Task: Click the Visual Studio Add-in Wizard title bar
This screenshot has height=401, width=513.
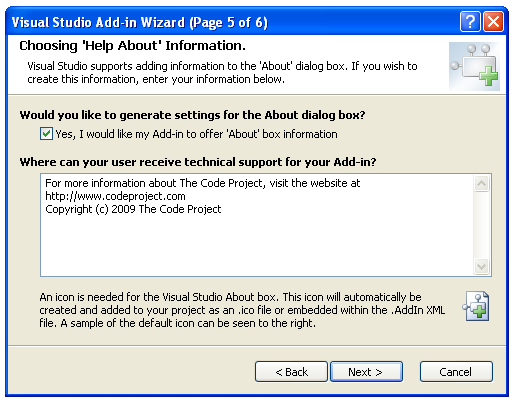Action: click(233, 22)
